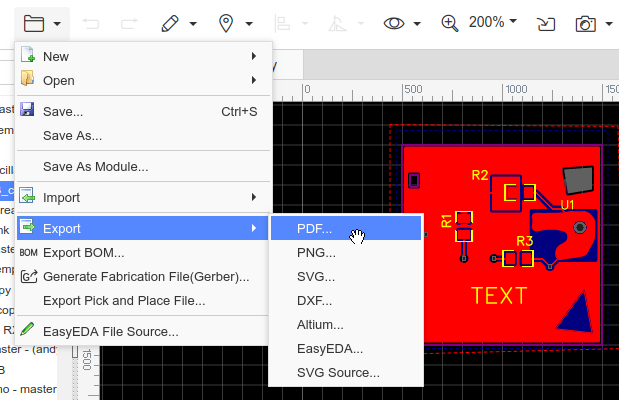The width and height of the screenshot is (619, 400).
Task: Expand the Place pin dropdown arrow
Action: [249, 24]
